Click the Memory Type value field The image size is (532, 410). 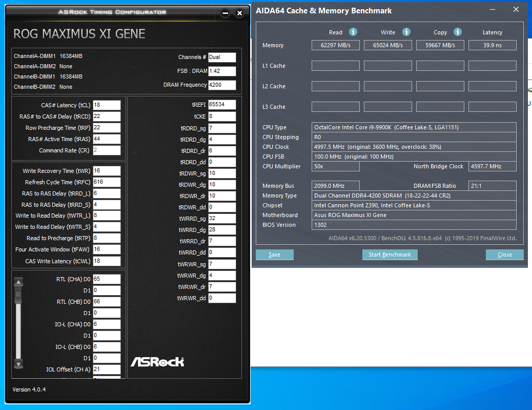click(414, 196)
